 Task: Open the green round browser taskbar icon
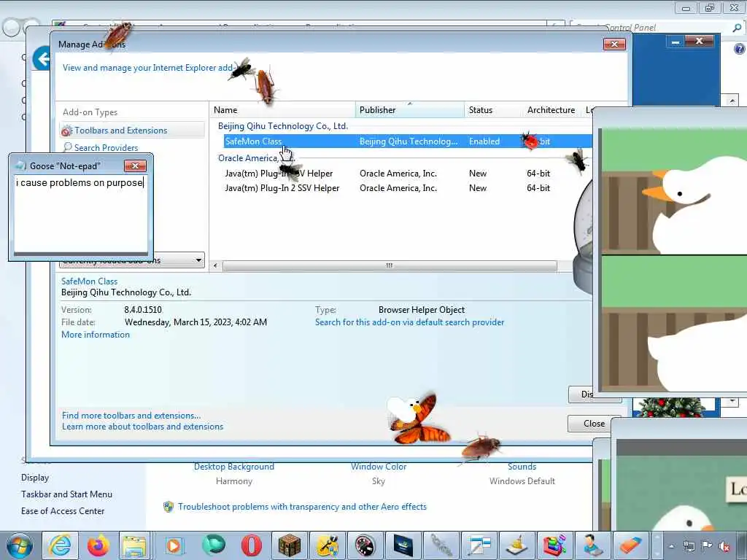[x=213, y=545]
